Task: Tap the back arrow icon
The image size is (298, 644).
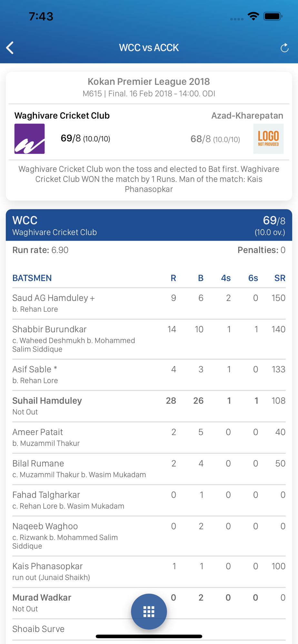Action: (x=10, y=48)
